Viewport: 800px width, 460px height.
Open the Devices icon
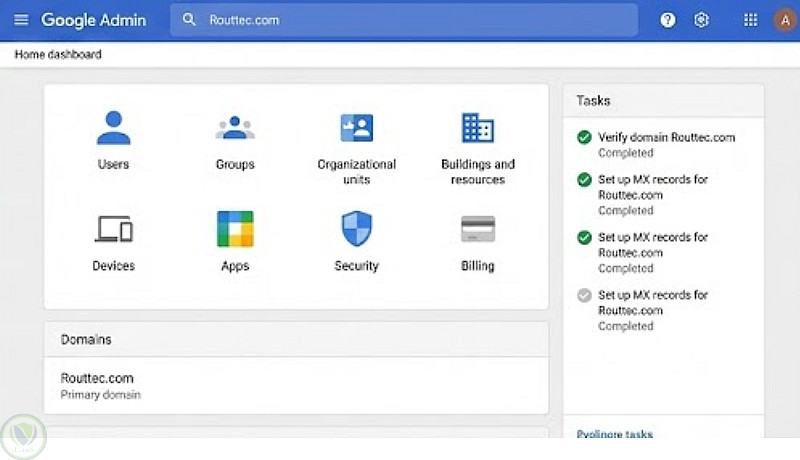tap(113, 230)
